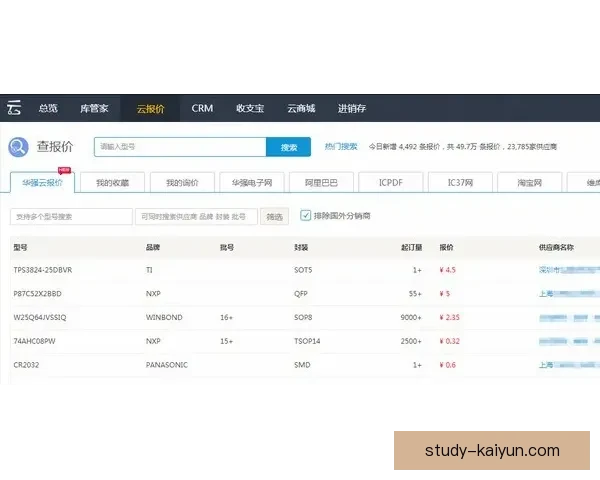The height and width of the screenshot is (480, 600).
Task: Click the 筛选 filter button
Action: (274, 217)
